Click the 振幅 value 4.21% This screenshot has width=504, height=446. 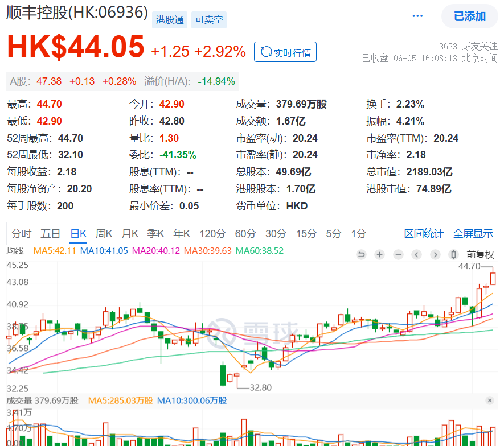(410, 121)
